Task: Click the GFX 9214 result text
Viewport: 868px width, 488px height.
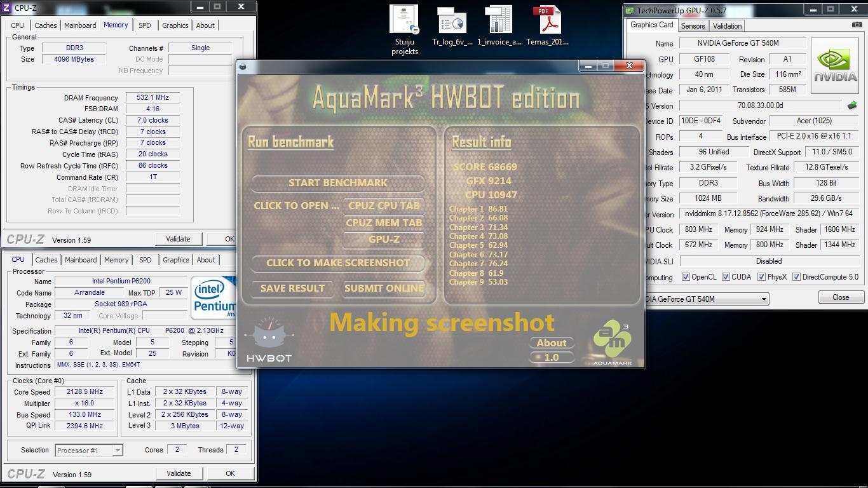Action: (489, 181)
